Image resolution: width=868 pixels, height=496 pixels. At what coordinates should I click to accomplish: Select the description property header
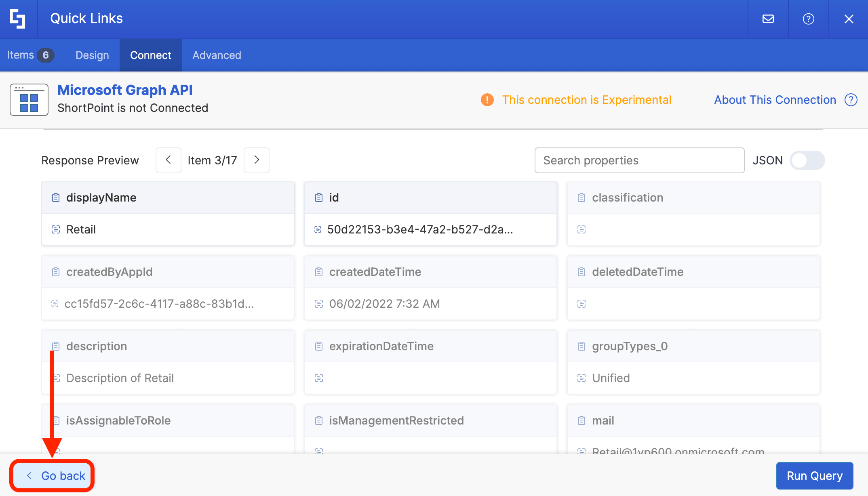168,346
